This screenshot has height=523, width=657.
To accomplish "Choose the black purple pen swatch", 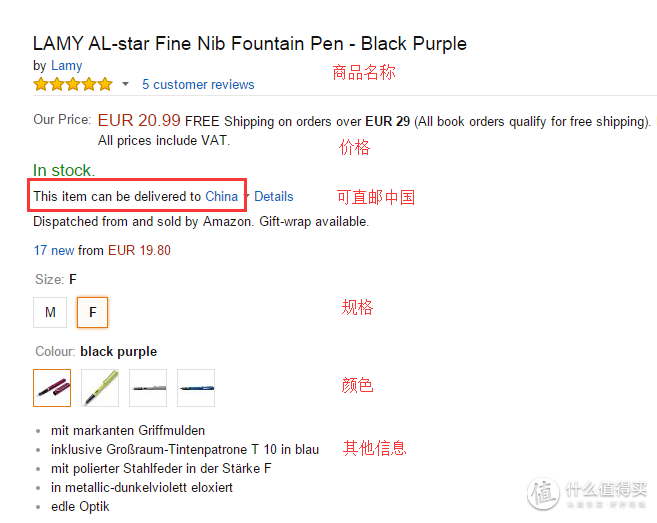I will [x=52, y=388].
